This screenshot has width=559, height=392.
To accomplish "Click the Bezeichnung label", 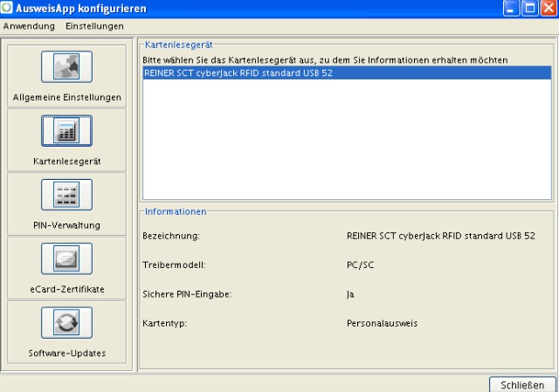I will click(171, 236).
